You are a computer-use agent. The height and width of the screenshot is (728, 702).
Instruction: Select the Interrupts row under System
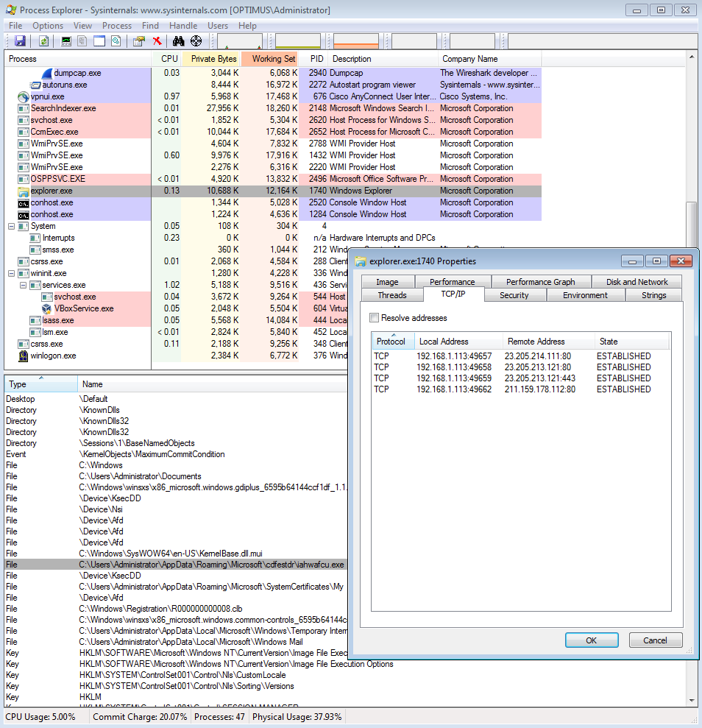click(x=273, y=238)
